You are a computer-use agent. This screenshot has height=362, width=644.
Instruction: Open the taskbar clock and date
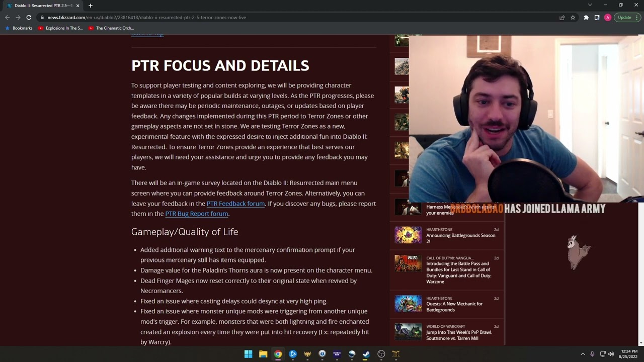629,354
